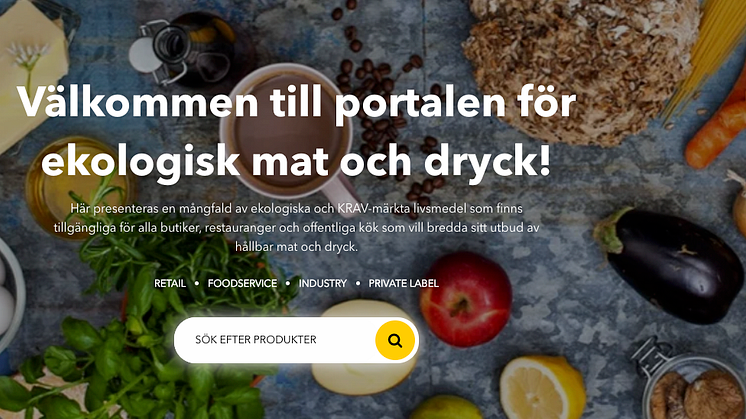This screenshot has width=746, height=419.
Task: Open the RETAIL category link
Action: pyautogui.click(x=170, y=283)
